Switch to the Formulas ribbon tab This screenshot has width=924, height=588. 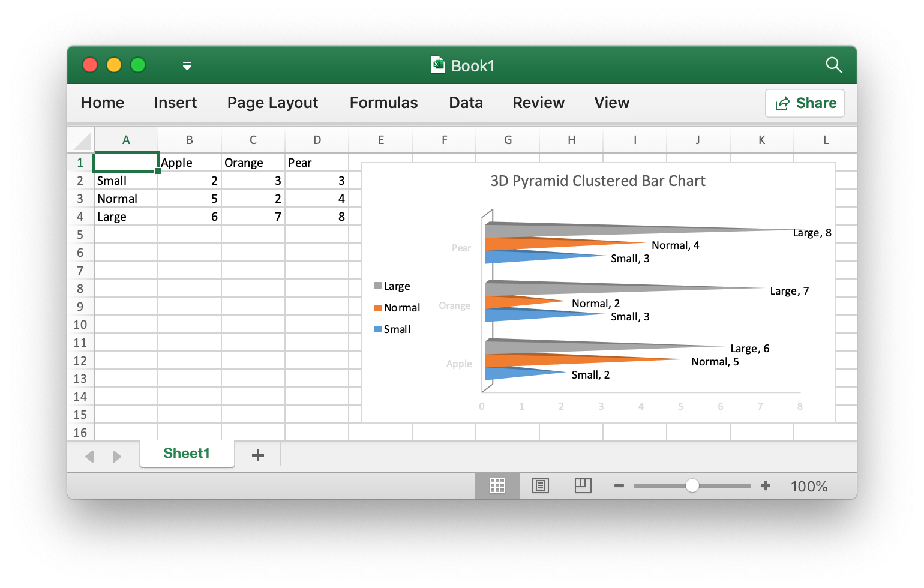[x=383, y=103]
